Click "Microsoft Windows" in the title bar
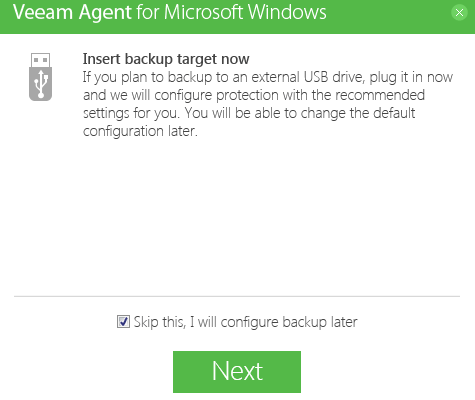Screen dimensions: 475x400 (245, 12)
